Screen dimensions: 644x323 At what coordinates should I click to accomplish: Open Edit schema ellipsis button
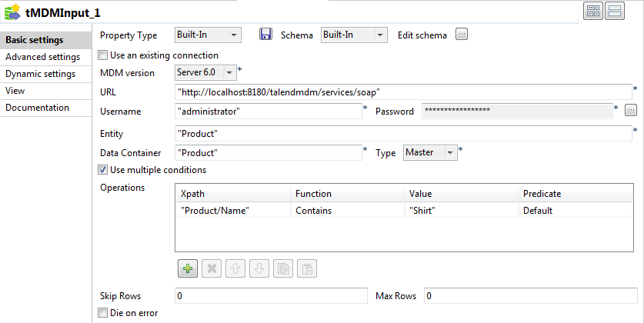[462, 35]
